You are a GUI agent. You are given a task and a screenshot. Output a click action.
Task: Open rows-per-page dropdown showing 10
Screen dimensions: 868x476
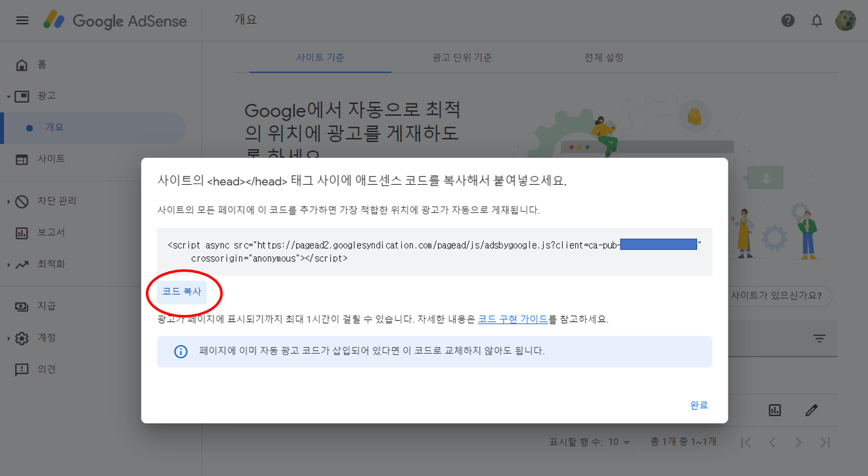click(x=619, y=442)
